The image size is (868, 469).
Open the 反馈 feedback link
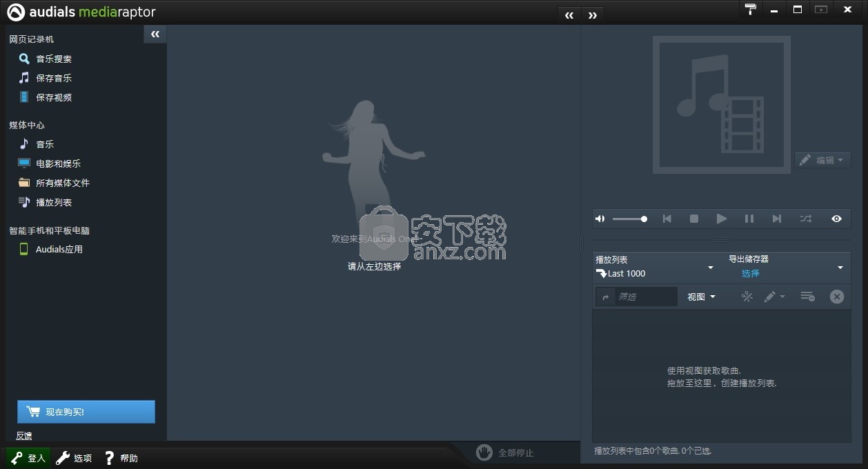coord(24,436)
